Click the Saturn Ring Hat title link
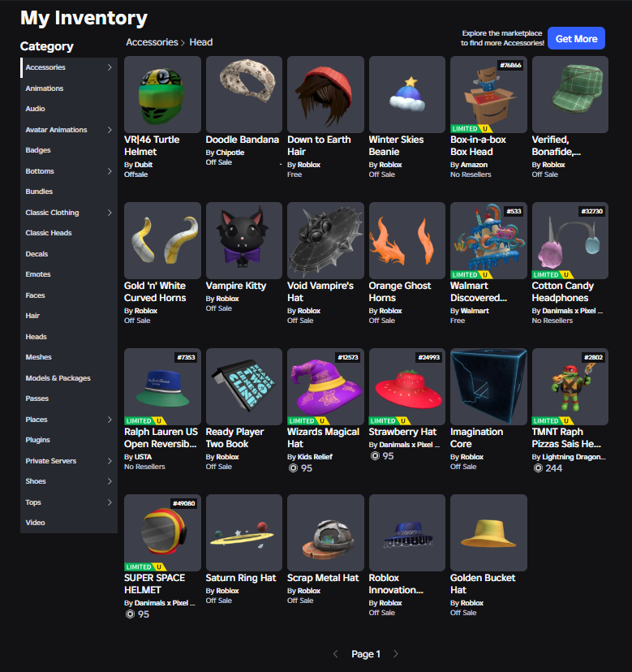Screen dimensions: 632x672 (x=241, y=578)
